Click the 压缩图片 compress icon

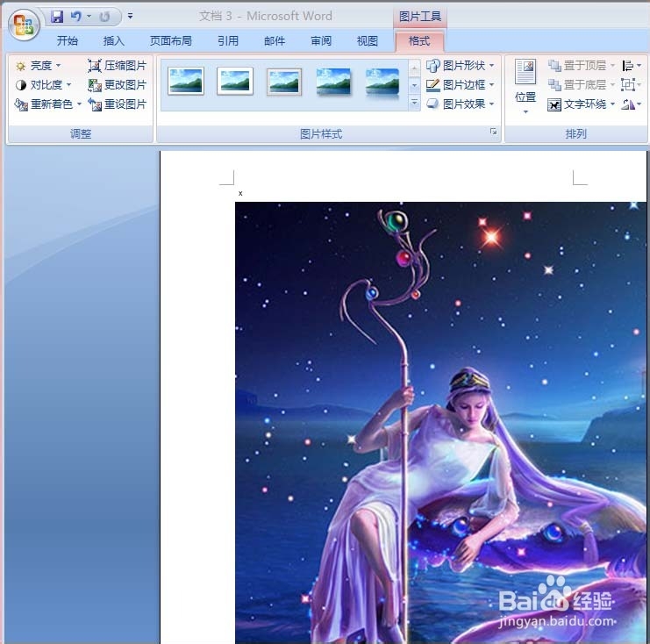coord(95,66)
